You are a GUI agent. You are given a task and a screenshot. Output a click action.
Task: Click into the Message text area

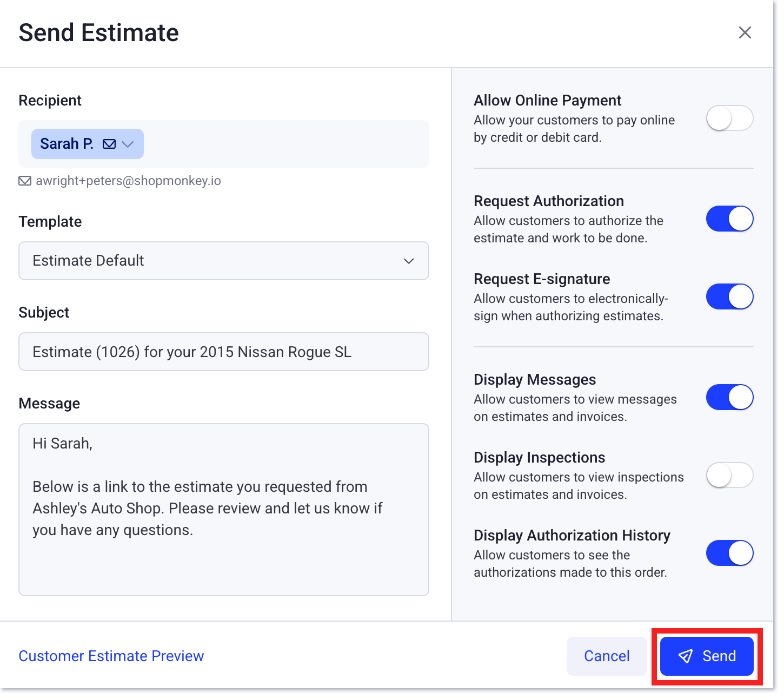224,510
